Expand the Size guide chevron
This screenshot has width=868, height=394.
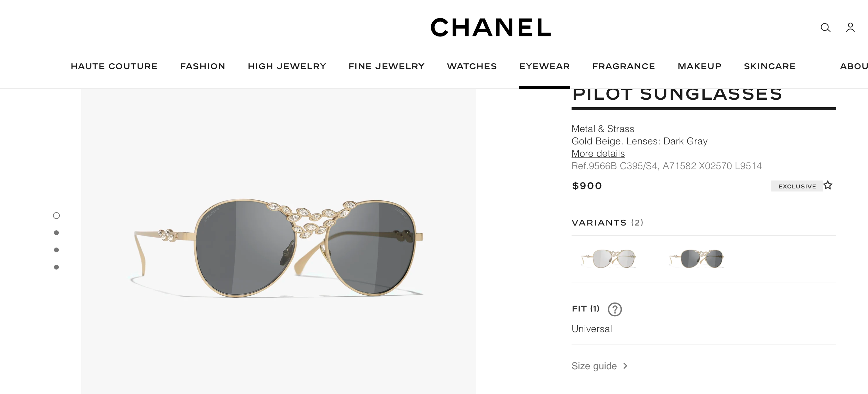(x=626, y=366)
